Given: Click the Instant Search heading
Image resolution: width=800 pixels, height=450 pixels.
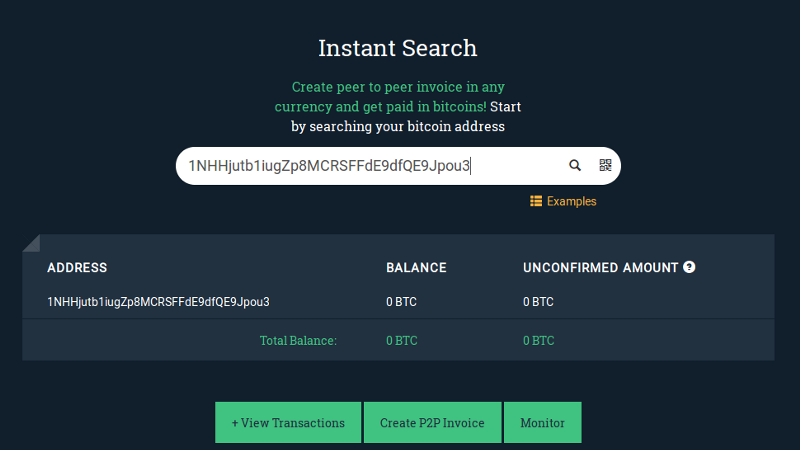Looking at the screenshot, I should point(398,48).
